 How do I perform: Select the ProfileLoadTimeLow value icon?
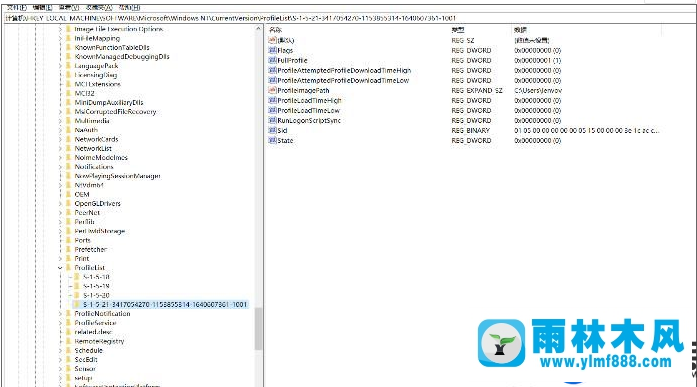click(x=272, y=110)
